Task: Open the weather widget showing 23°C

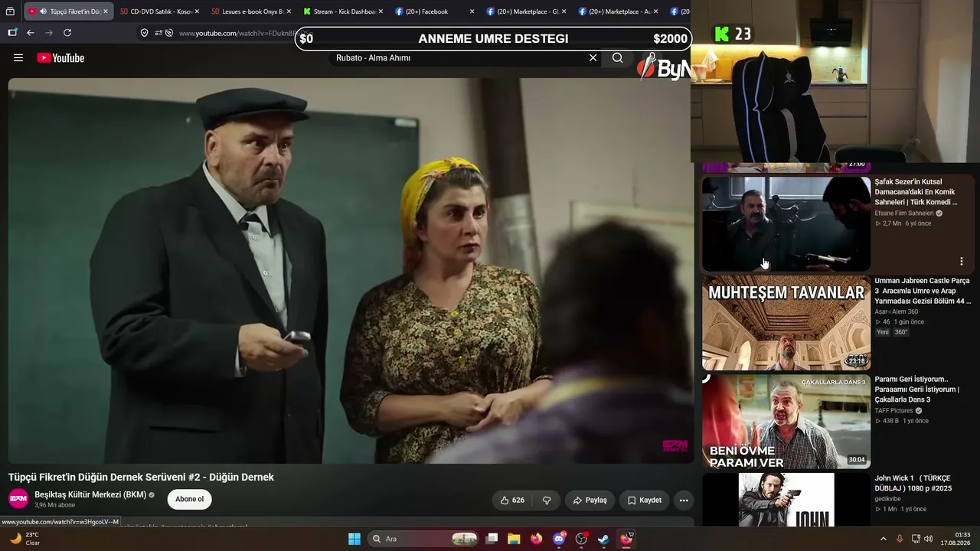Action: pos(25,539)
